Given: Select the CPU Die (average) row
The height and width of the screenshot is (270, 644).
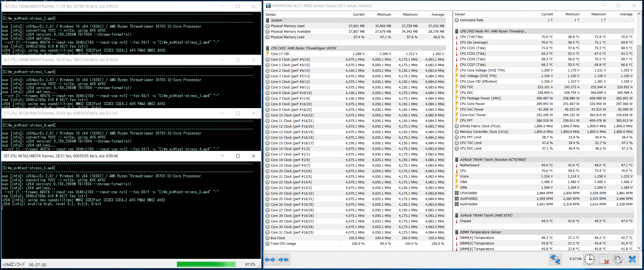Looking at the screenshot, I should pyautogui.click(x=544, y=42).
